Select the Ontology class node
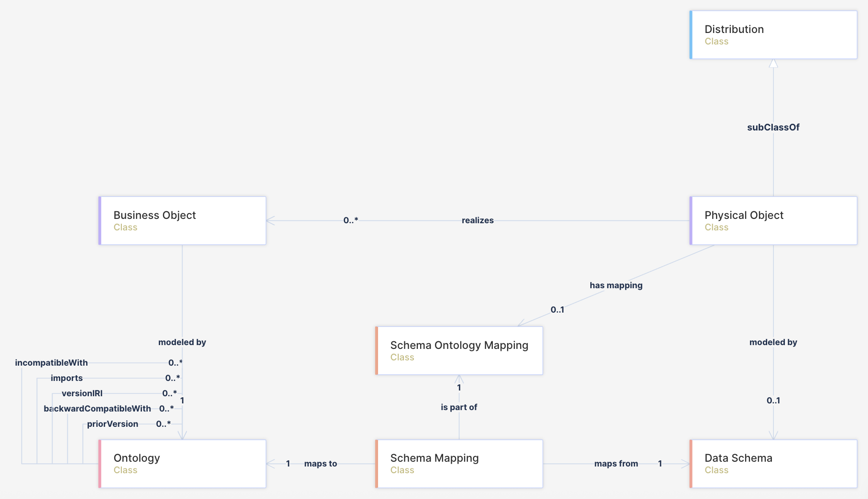Screen dimensions: 868x499 tap(182, 464)
